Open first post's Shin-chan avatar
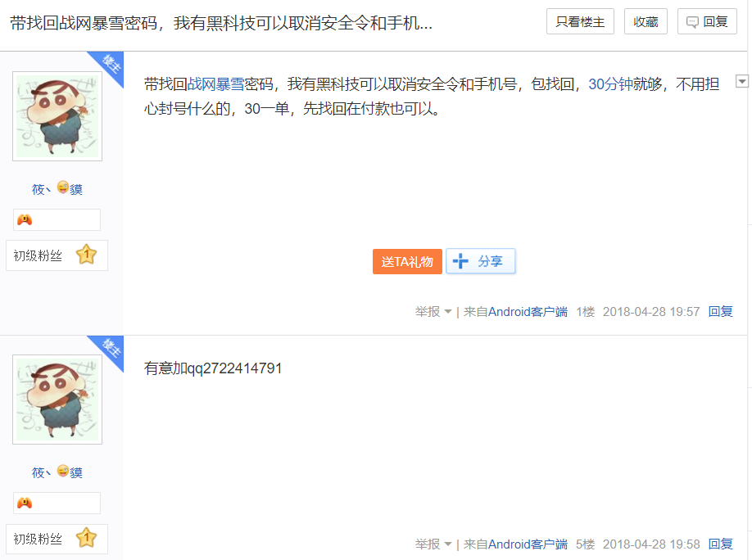The height and width of the screenshot is (560, 752). point(57,116)
